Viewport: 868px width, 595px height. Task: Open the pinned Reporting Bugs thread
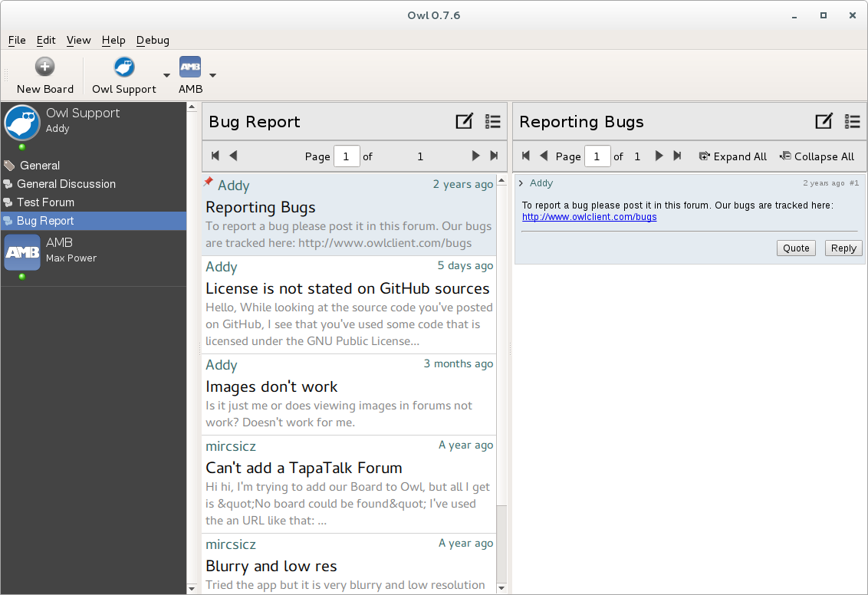349,214
